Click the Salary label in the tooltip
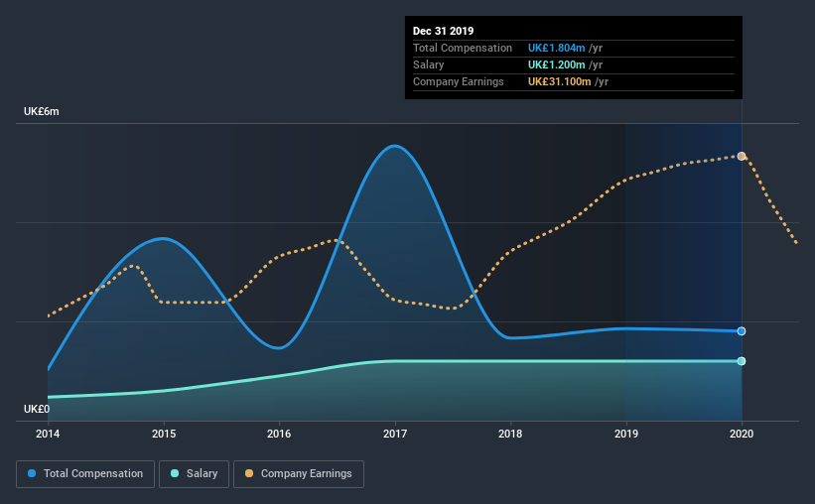The height and width of the screenshot is (504, 815). [x=428, y=64]
